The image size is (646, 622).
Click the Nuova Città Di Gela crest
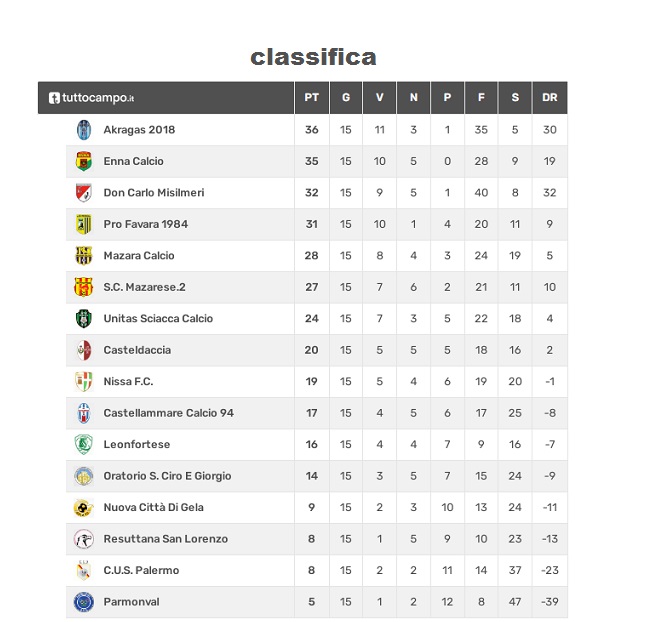coord(84,507)
